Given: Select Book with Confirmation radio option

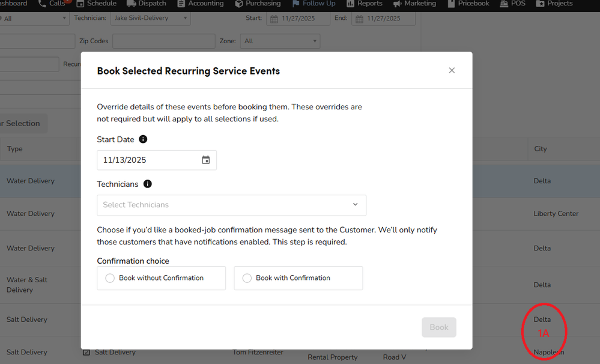Looking at the screenshot, I should [x=247, y=278].
